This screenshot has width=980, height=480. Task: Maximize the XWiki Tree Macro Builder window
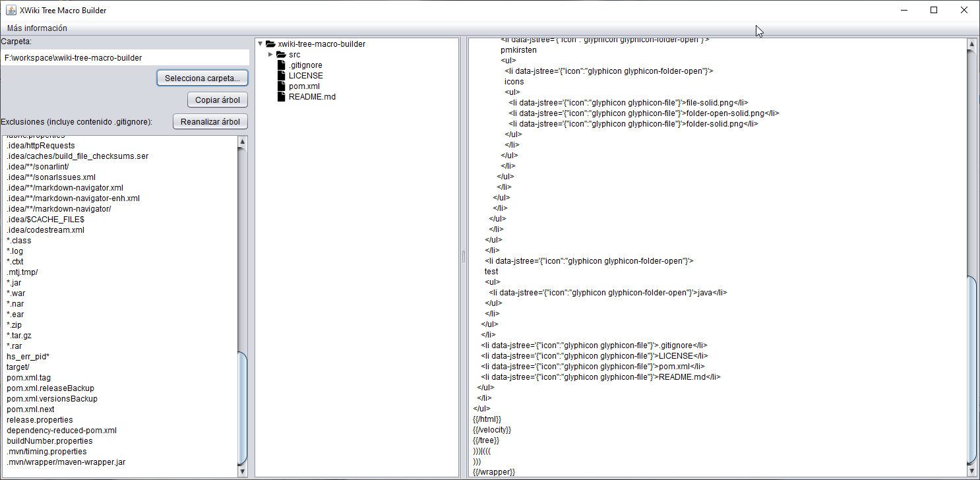coord(934,10)
